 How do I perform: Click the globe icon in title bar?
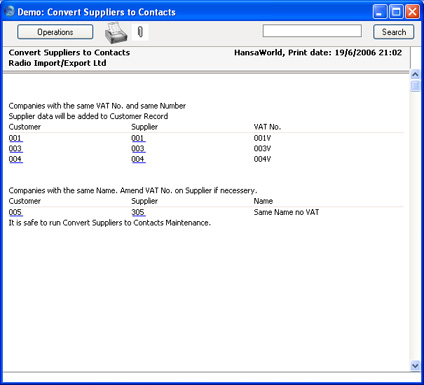[x=10, y=11]
